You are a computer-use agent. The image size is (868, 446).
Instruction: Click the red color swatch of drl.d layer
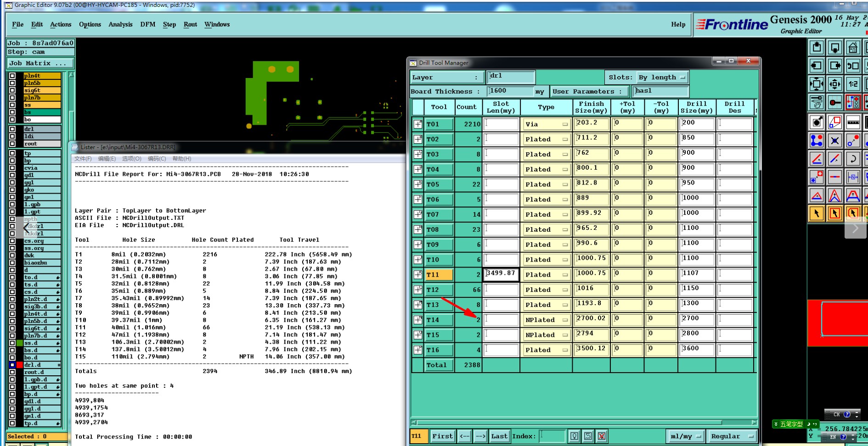20,365
